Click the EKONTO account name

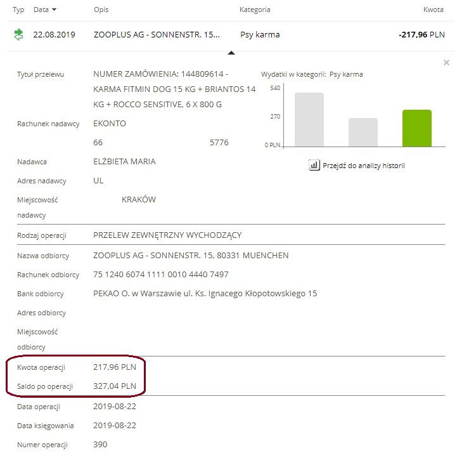coord(109,124)
